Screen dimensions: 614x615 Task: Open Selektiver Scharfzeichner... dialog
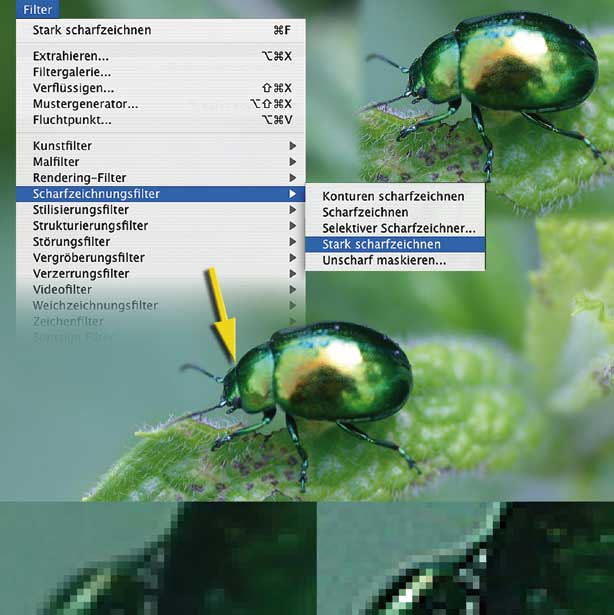click(x=395, y=228)
